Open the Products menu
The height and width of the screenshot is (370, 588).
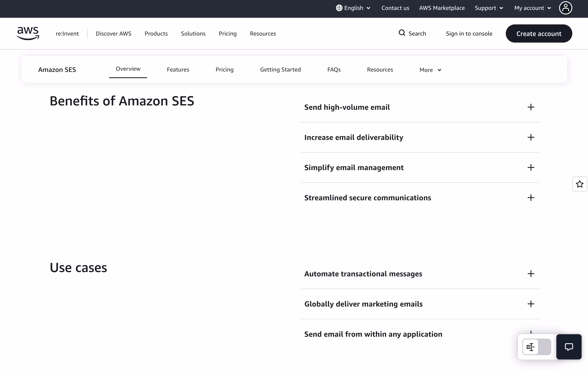coord(156,33)
